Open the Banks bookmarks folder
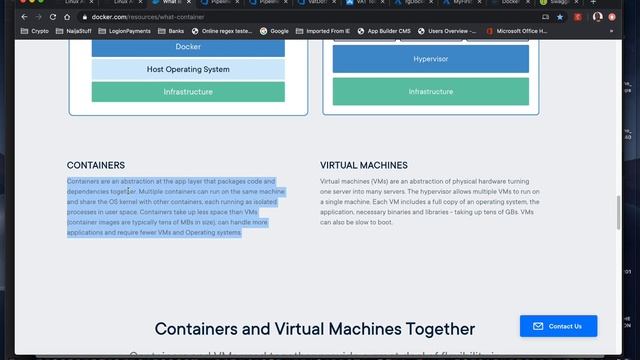Viewport: 640px width, 360px height. coord(171,31)
